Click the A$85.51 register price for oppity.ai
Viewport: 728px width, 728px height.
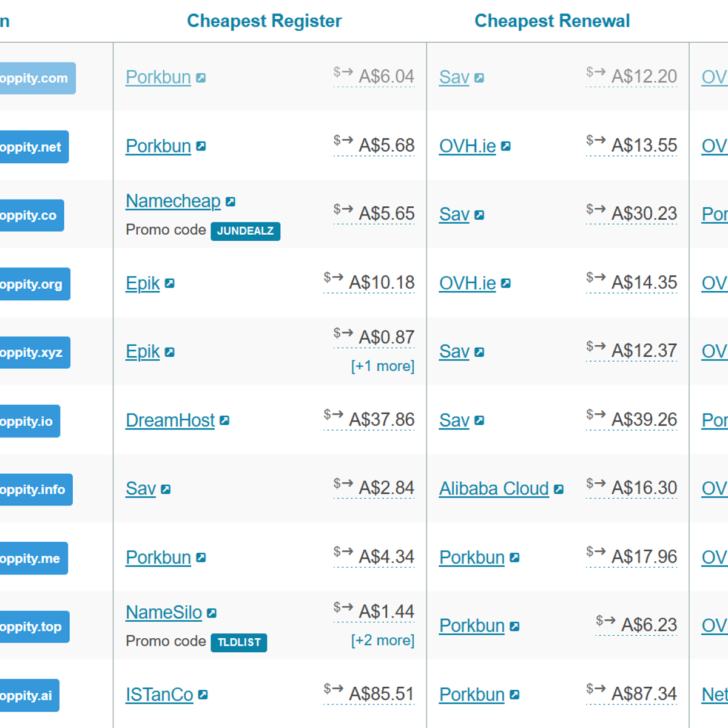click(x=381, y=694)
